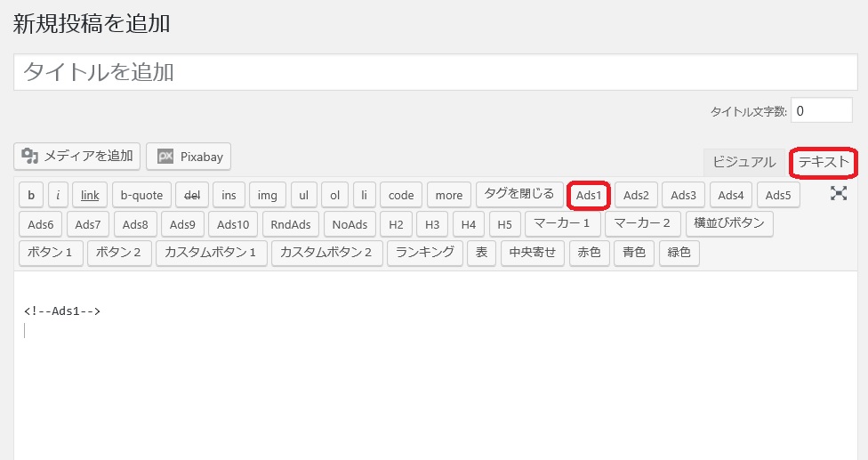Insert bold tag with b button
Image resolution: width=868 pixels, height=460 pixels.
click(31, 196)
